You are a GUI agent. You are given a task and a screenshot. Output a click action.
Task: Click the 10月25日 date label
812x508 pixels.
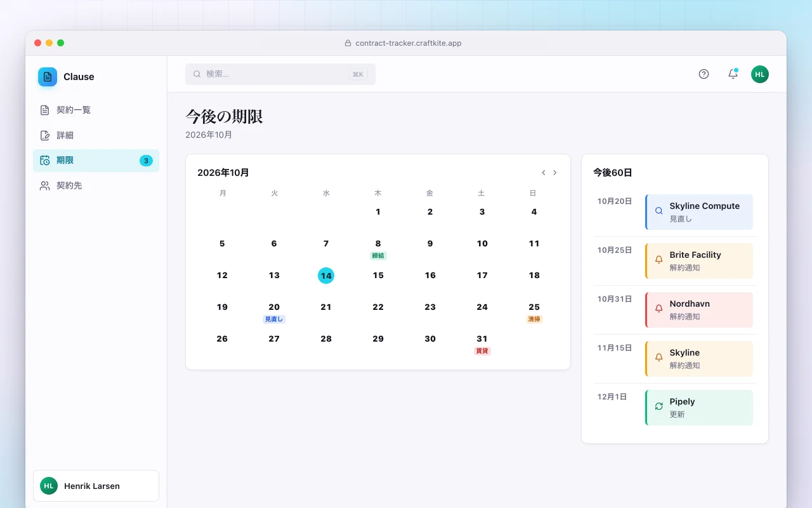pos(615,250)
